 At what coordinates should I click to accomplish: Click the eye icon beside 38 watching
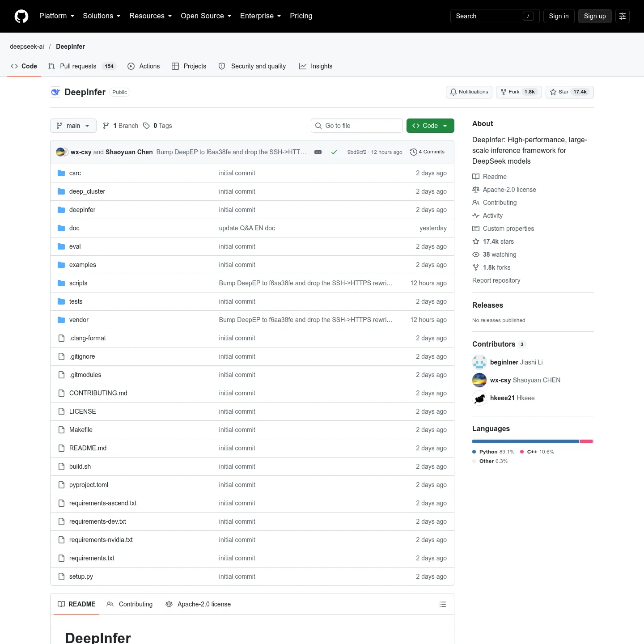(x=476, y=254)
